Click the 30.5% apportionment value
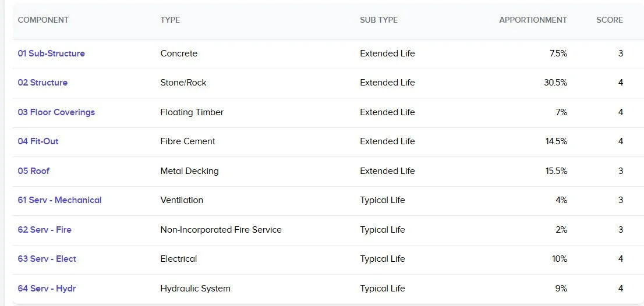Viewport: 644px width, 306px height. click(555, 83)
